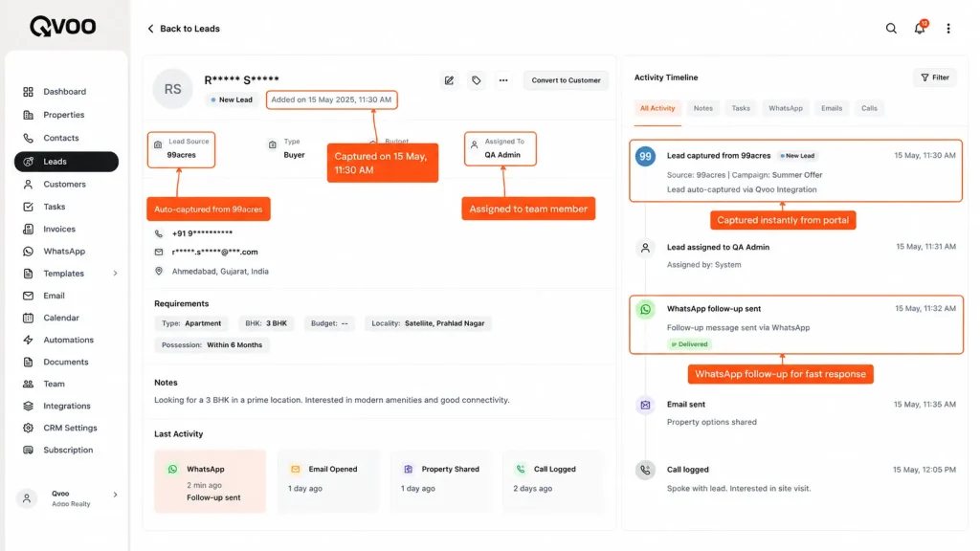Click the Properties building icon in sidebar
The height and width of the screenshot is (551, 980).
(x=28, y=115)
